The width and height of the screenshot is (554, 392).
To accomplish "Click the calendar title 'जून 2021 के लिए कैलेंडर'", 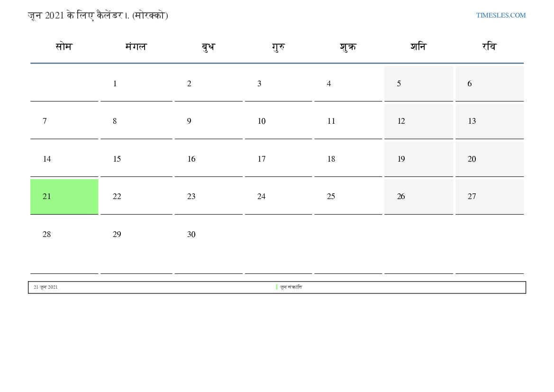I will [x=75, y=16].
